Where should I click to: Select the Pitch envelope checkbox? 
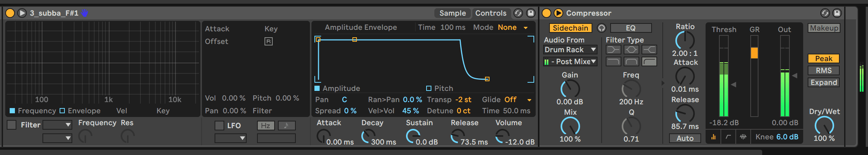(x=429, y=88)
